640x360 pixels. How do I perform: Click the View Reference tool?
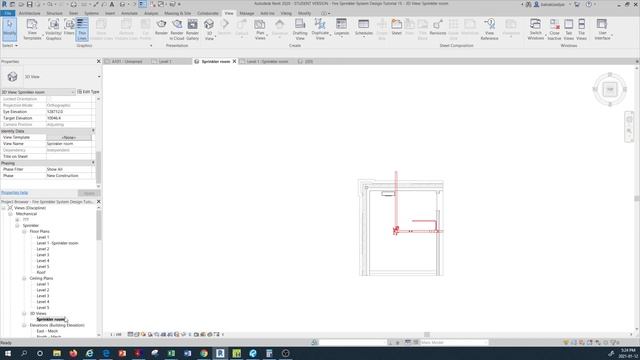click(489, 29)
